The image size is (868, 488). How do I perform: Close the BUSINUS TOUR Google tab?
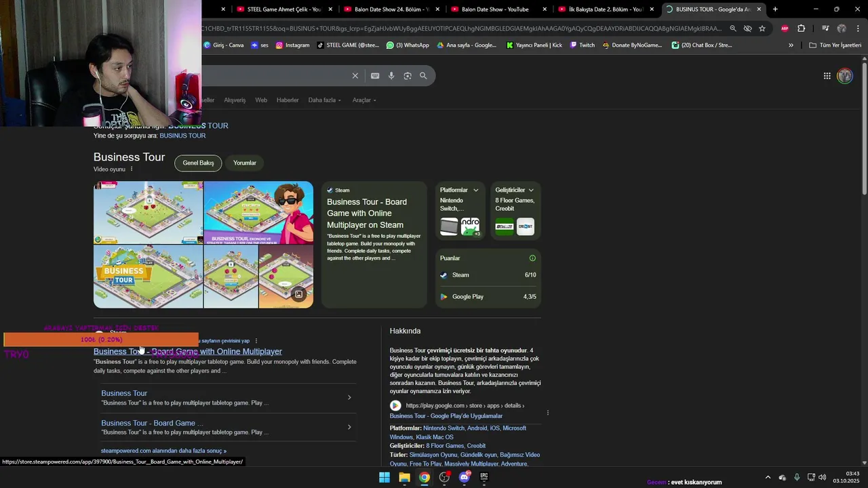(759, 9)
